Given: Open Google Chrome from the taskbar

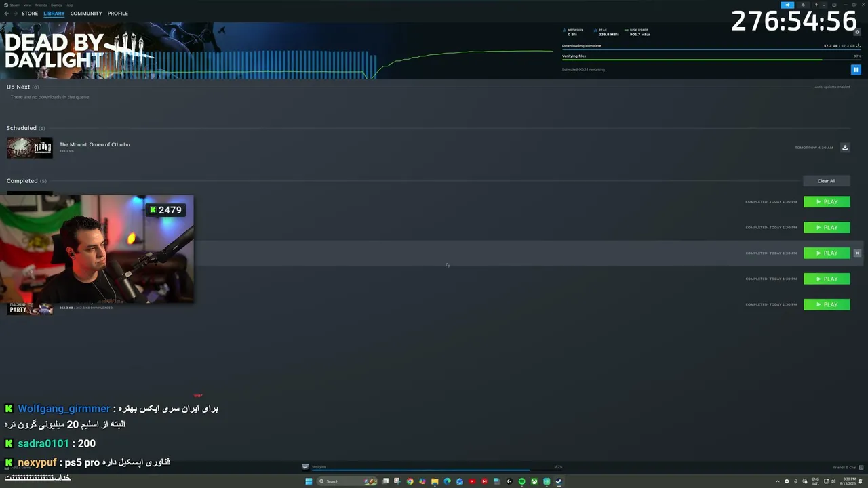Looking at the screenshot, I should [410, 481].
